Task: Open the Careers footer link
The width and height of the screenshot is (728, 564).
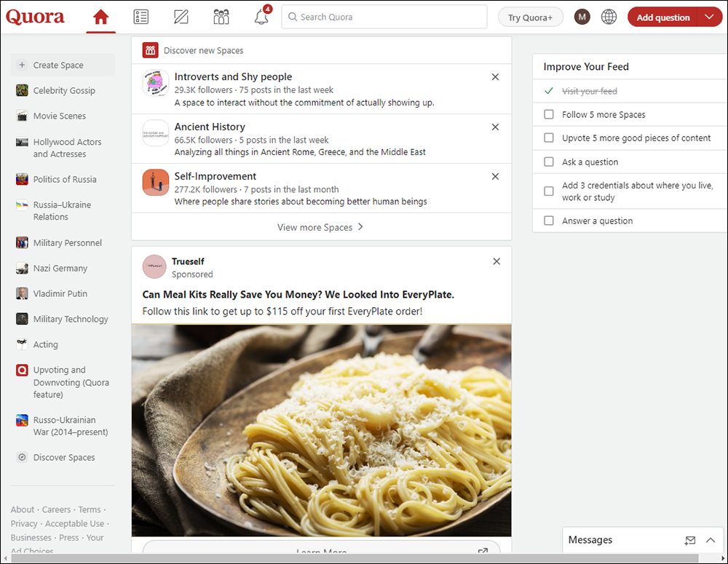Action: click(56, 509)
